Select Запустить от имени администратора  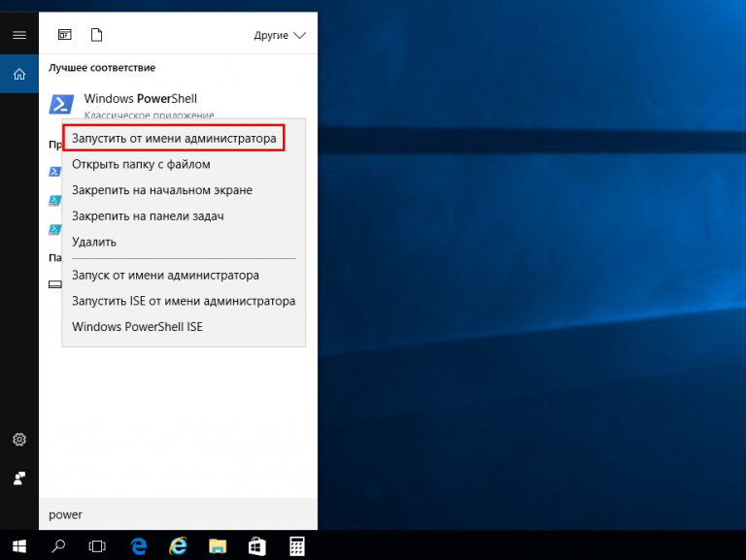[x=174, y=139]
